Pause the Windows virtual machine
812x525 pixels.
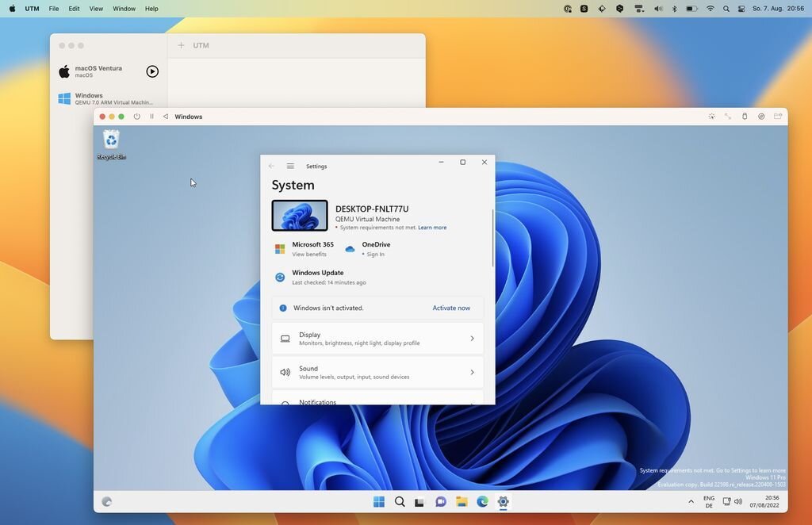pyautogui.click(x=151, y=116)
